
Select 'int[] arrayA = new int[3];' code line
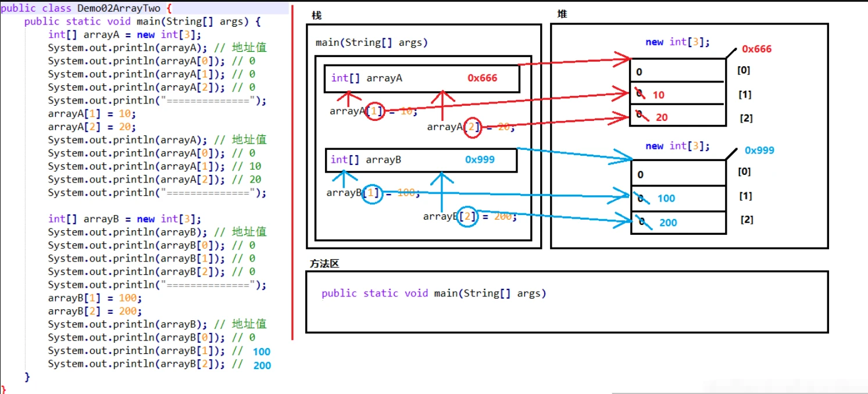click(x=125, y=34)
